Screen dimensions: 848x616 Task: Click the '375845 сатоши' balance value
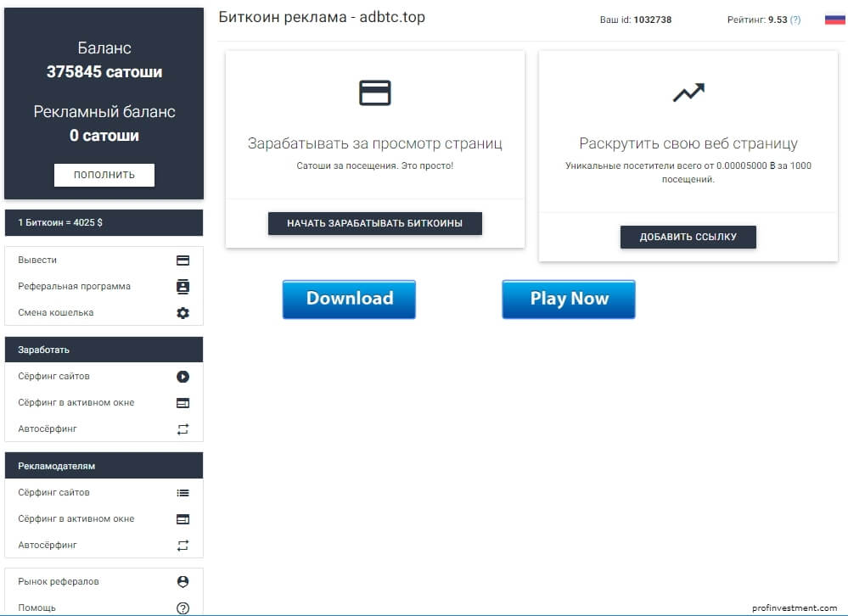click(x=104, y=72)
